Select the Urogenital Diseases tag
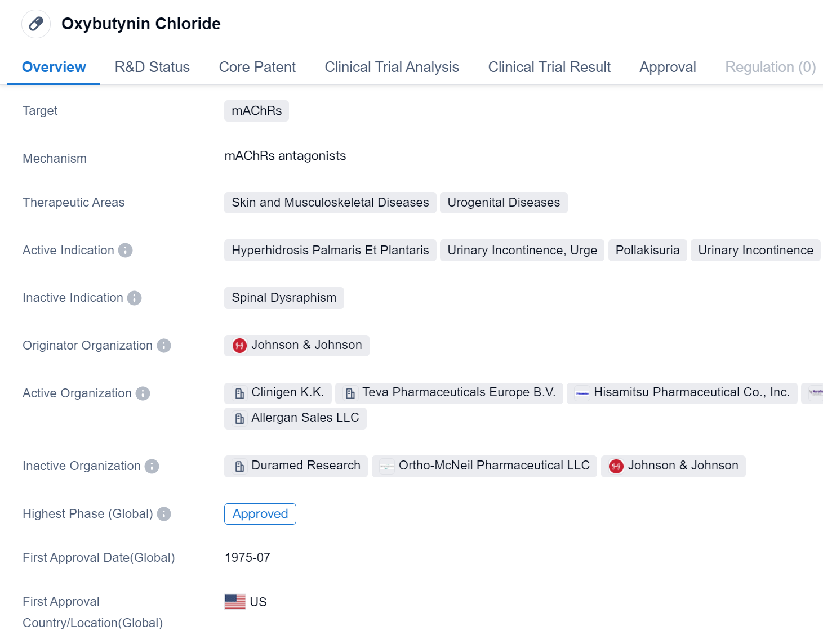The image size is (823, 644). (503, 203)
